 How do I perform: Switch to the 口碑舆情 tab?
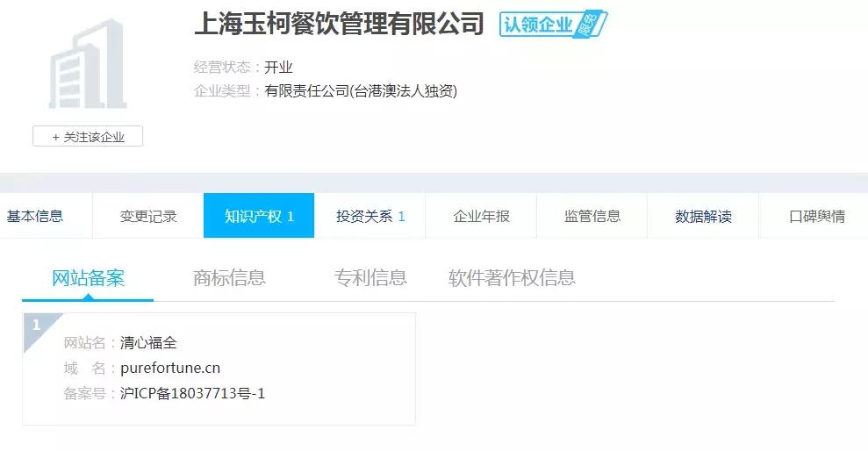click(816, 216)
